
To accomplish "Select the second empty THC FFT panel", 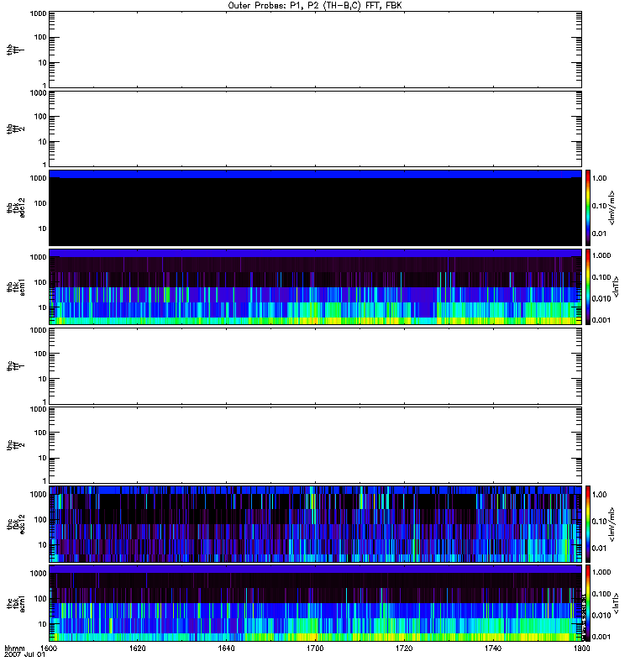I will click(314, 444).
